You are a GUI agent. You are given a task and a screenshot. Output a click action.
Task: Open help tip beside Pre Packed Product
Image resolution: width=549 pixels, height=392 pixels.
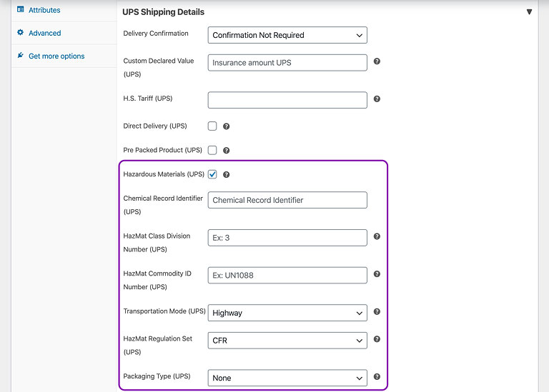[x=226, y=151]
